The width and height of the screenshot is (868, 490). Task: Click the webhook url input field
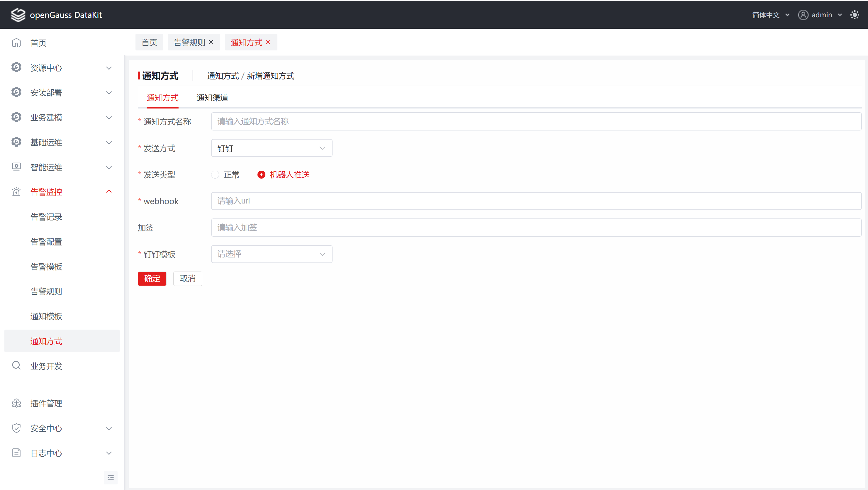point(536,201)
